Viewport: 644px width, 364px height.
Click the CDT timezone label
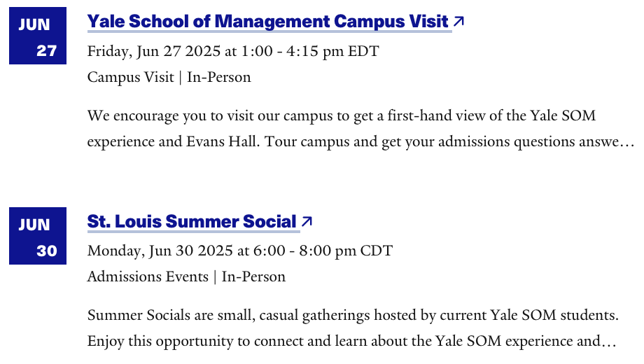coord(376,251)
